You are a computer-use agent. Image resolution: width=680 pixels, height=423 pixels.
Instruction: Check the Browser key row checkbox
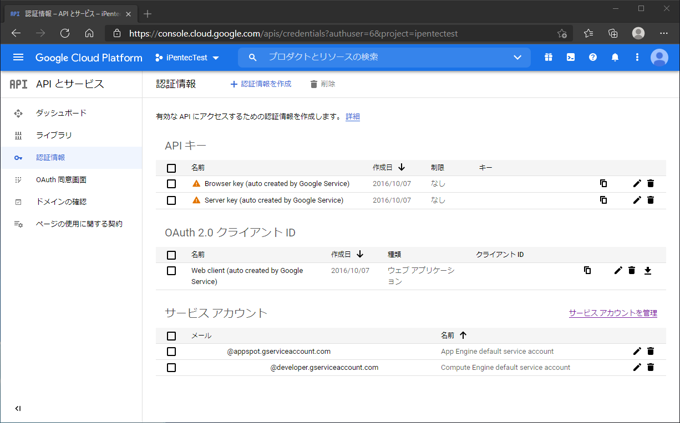(171, 184)
